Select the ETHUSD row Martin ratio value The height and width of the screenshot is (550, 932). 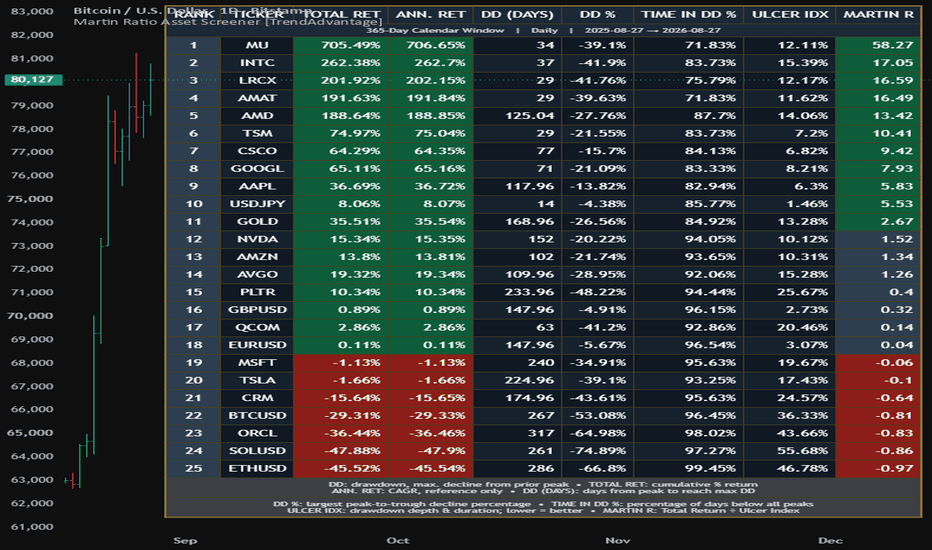tap(878, 469)
